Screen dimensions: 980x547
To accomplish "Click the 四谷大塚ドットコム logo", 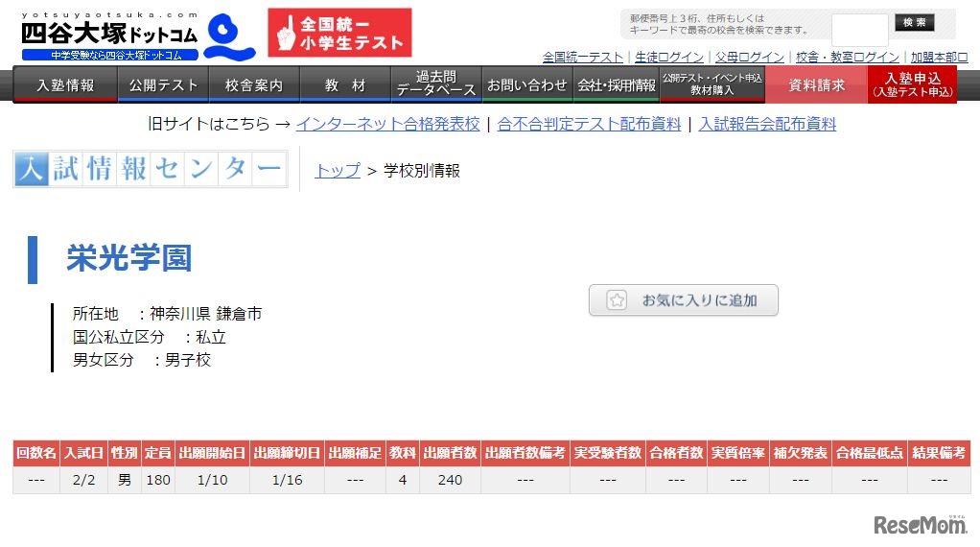I will point(137,36).
